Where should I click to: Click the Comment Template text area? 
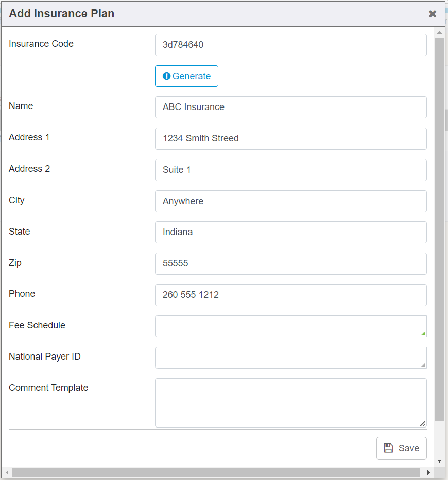pos(290,402)
